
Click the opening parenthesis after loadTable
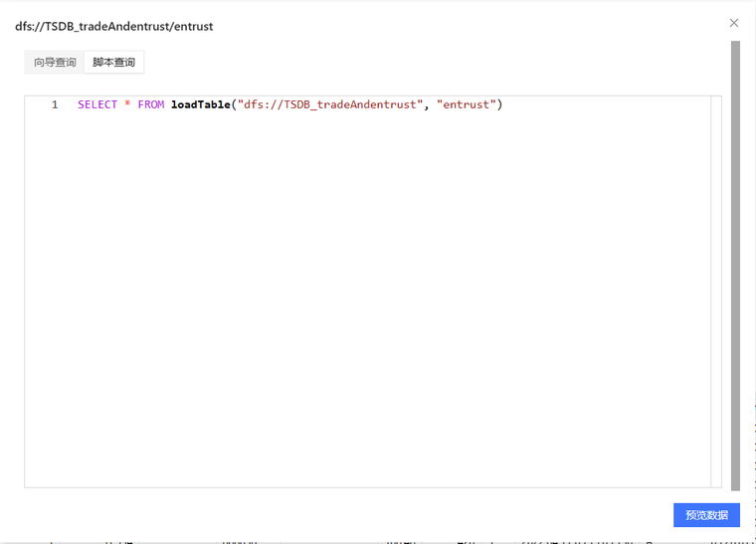[x=234, y=104]
